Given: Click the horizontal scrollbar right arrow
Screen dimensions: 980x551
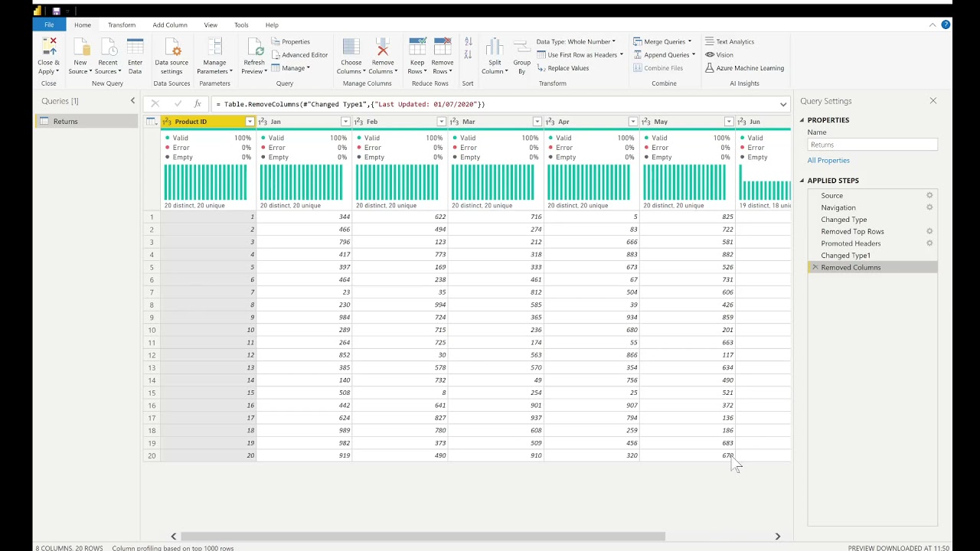Looking at the screenshot, I should click(778, 536).
